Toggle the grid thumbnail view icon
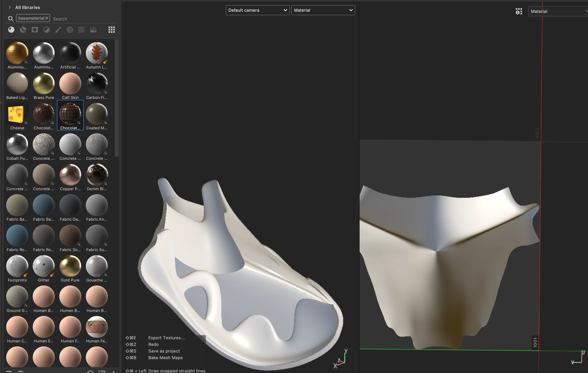 tap(112, 30)
